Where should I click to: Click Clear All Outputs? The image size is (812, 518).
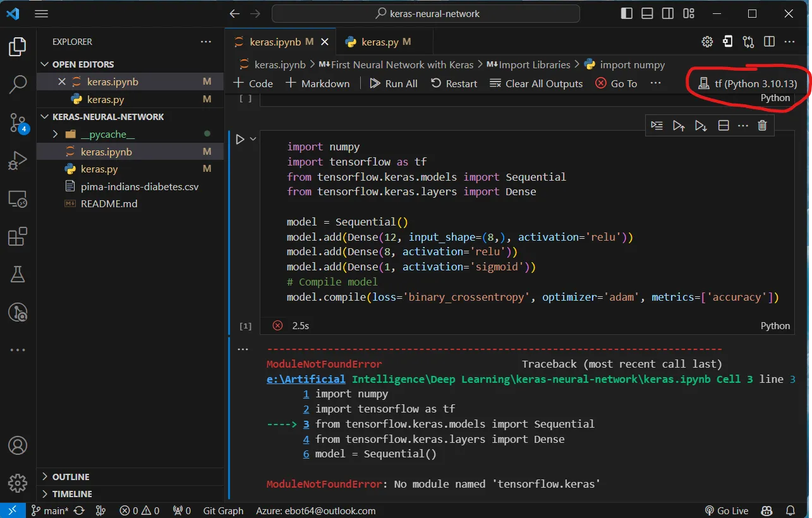[x=536, y=83]
